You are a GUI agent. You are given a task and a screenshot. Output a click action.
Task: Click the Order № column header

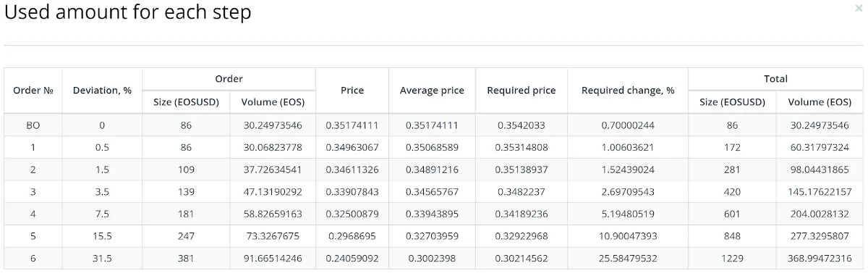(x=33, y=91)
